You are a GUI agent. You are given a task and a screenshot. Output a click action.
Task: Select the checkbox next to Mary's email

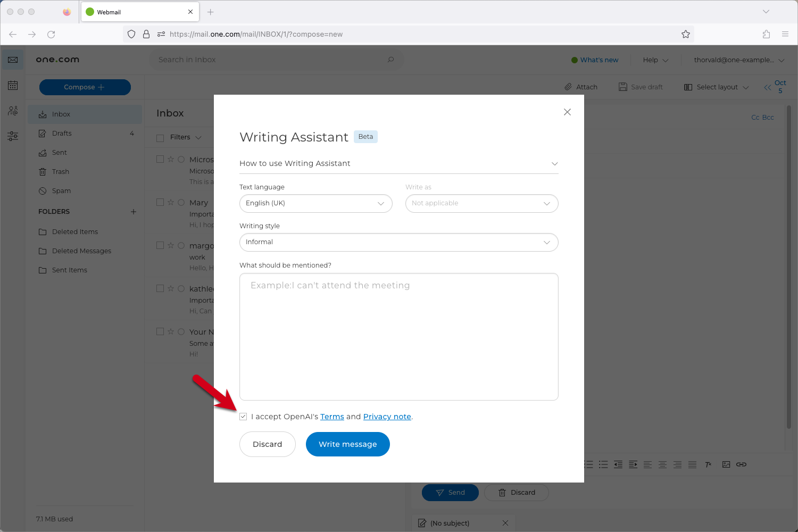click(160, 202)
